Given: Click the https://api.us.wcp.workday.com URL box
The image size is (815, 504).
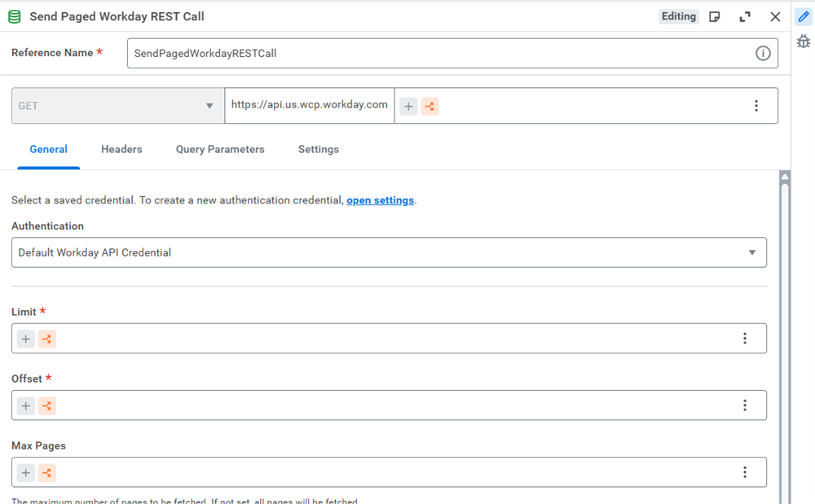Looking at the screenshot, I should tap(309, 105).
